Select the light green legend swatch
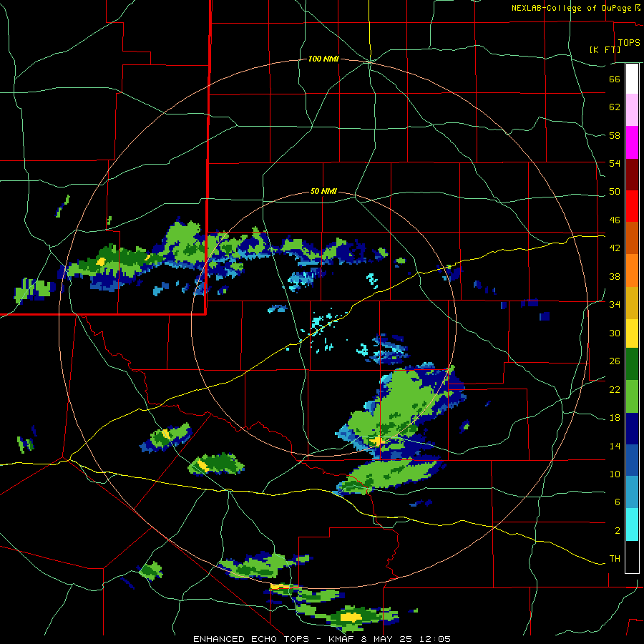This screenshot has height=644, width=644. pos(632,396)
